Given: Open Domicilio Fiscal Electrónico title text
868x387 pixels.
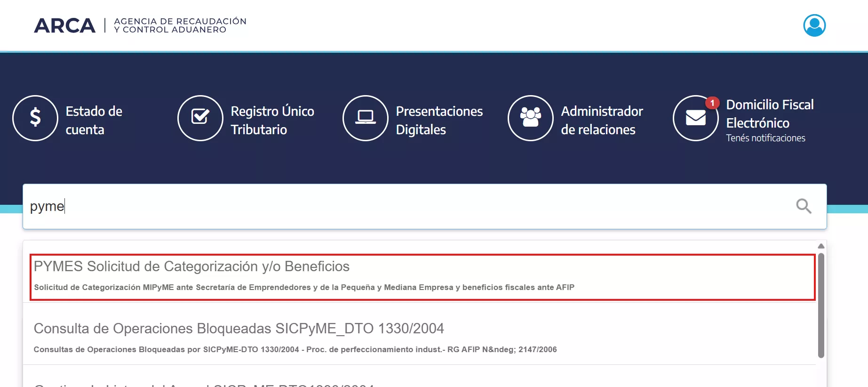Looking at the screenshot, I should pos(769,113).
